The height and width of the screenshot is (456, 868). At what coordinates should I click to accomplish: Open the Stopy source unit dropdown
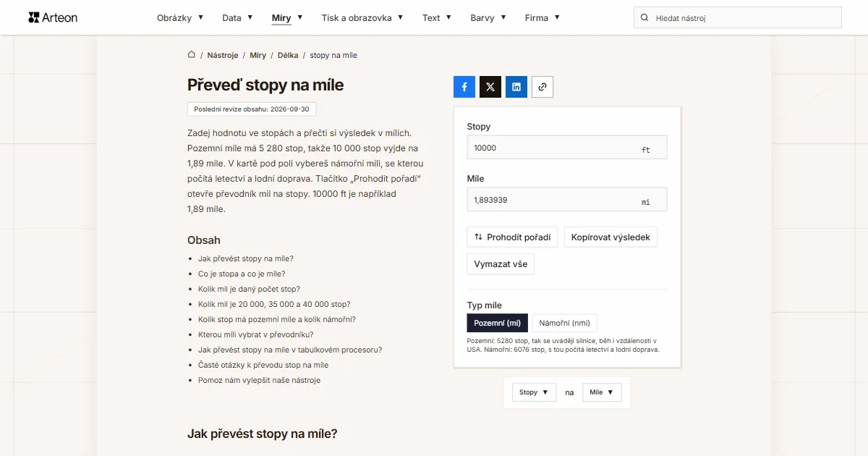(534, 392)
